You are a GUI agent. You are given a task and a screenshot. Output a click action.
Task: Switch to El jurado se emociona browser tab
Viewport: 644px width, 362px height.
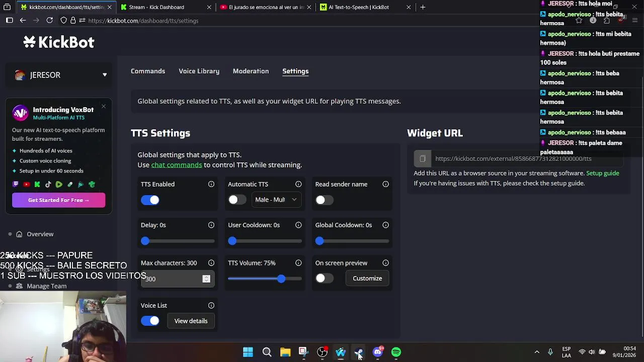[x=266, y=7]
